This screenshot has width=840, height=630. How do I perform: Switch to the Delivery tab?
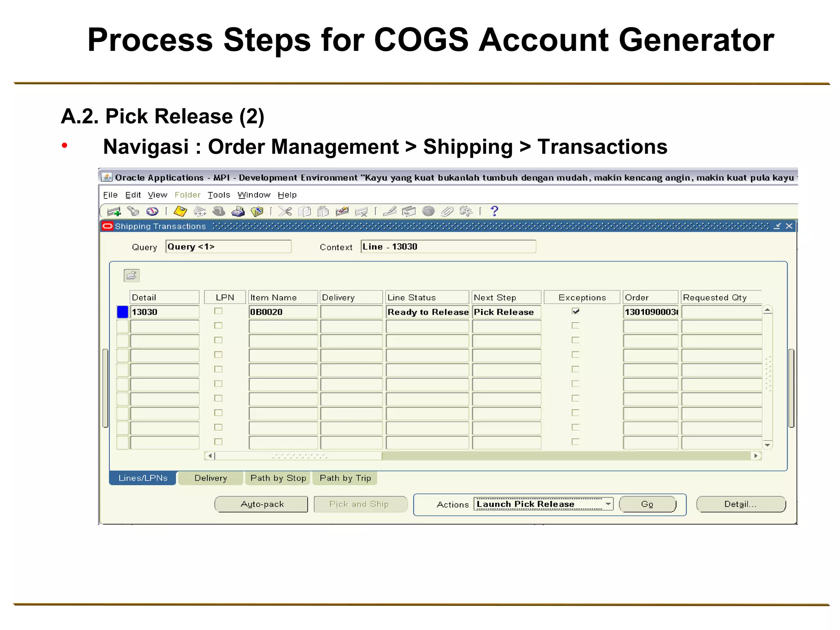click(x=210, y=478)
